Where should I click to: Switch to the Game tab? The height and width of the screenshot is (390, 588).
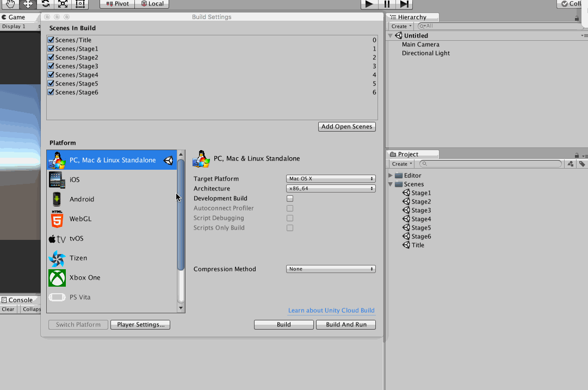16,17
